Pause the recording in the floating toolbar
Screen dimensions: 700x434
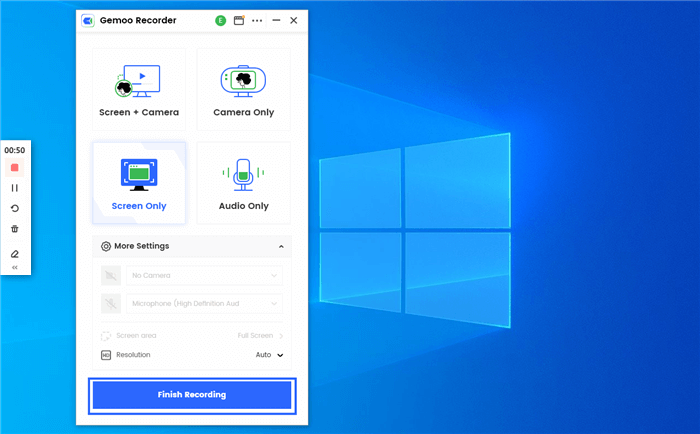point(15,188)
